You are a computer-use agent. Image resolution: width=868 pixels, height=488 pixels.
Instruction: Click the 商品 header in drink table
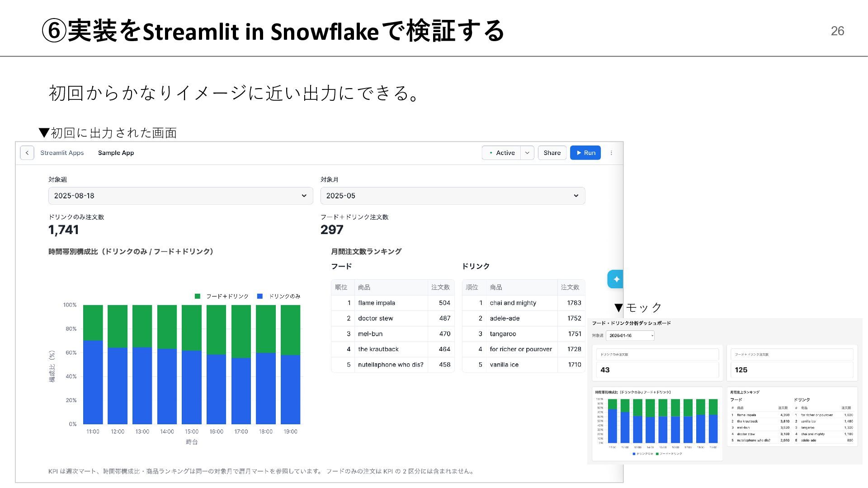[x=496, y=287]
